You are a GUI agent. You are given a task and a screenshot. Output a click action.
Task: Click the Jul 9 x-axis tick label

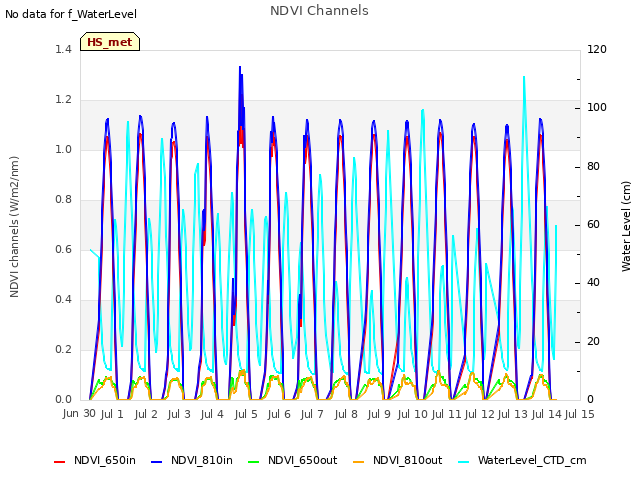pos(379,414)
